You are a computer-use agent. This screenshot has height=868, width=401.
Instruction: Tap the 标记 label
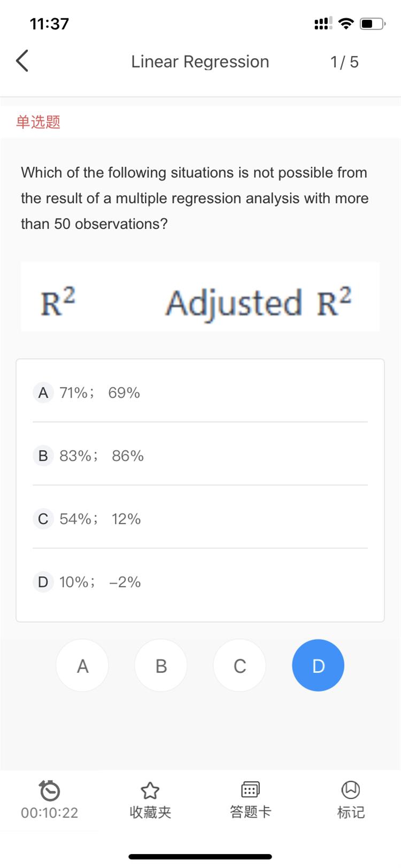(351, 812)
